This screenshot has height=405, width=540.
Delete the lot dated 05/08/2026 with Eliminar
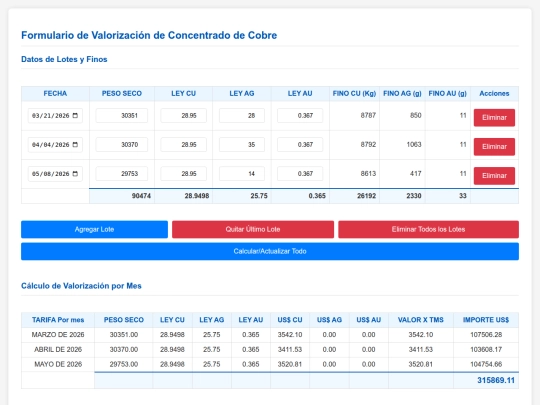pos(494,176)
